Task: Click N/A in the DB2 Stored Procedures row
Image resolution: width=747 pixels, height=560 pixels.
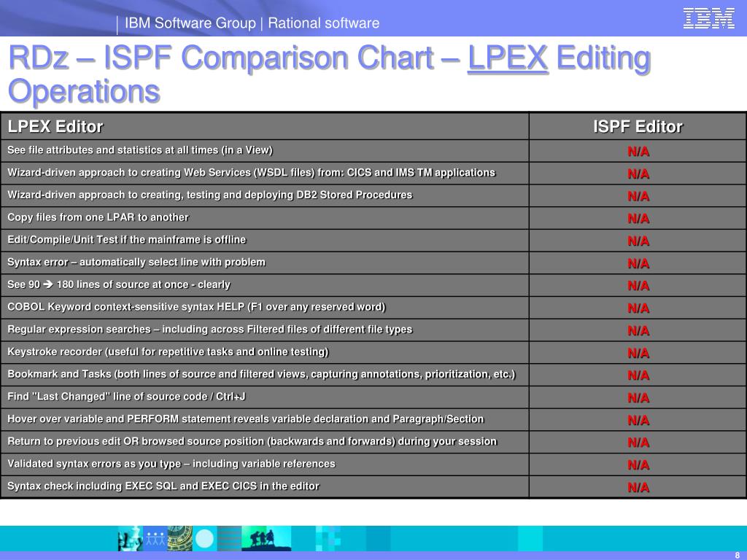Action: [638, 196]
